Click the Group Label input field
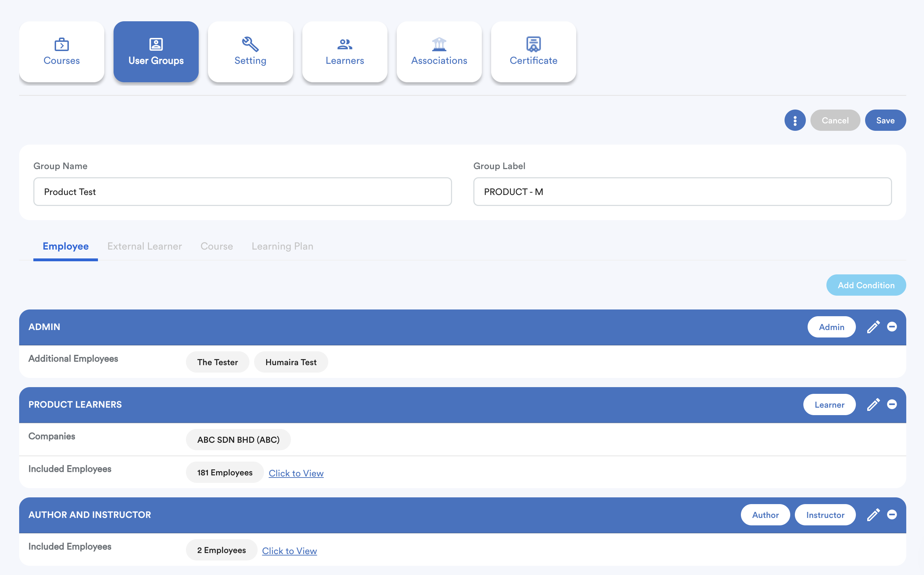 682,192
